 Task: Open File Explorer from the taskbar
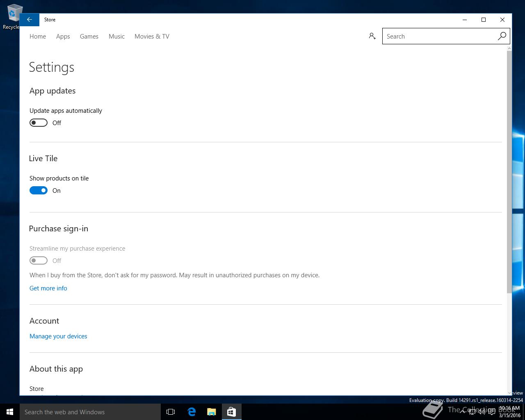[x=212, y=412]
